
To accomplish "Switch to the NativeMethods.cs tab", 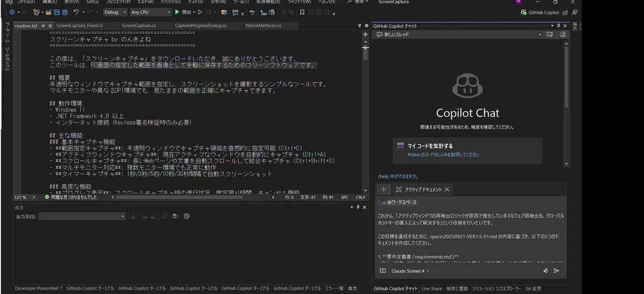I will 263,25.
